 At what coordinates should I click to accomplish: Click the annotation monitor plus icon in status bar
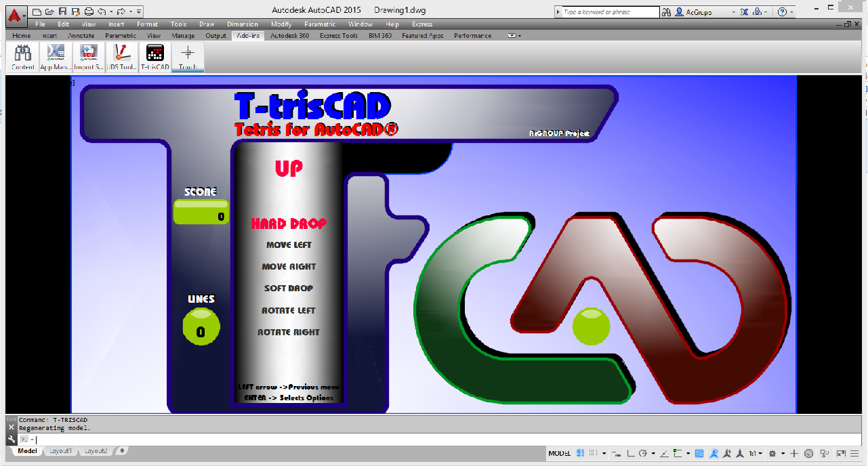click(x=793, y=453)
